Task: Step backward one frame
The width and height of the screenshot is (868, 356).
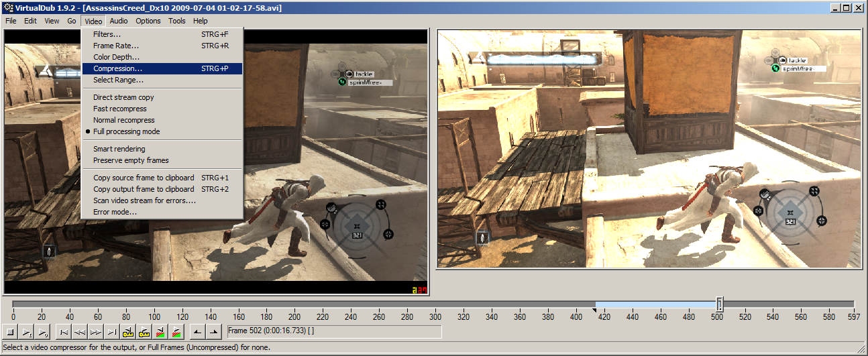Action: pos(80,331)
